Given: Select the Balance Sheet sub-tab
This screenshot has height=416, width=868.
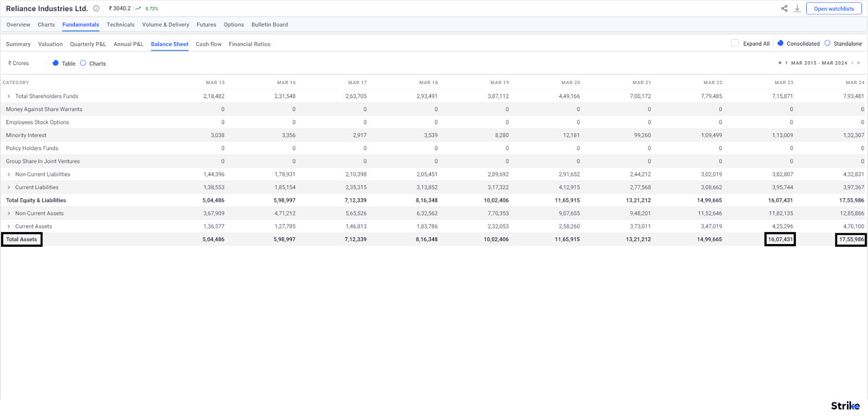Looking at the screenshot, I should click(x=170, y=44).
